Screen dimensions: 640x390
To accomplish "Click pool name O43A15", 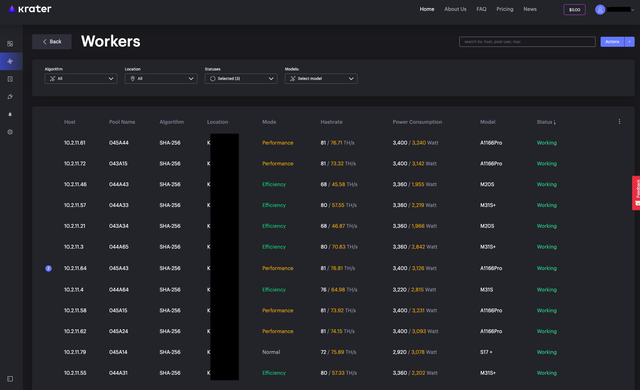I will [118, 164].
